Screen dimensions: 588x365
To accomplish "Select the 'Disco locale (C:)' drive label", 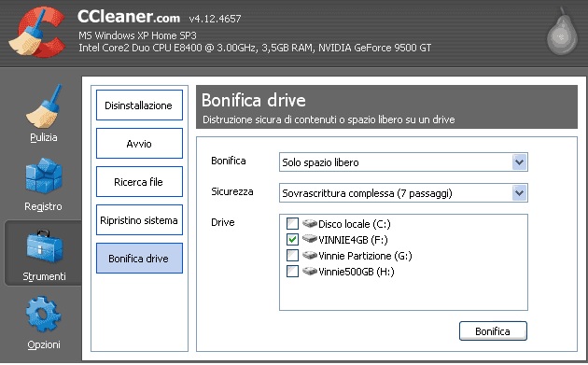I will [x=355, y=224].
